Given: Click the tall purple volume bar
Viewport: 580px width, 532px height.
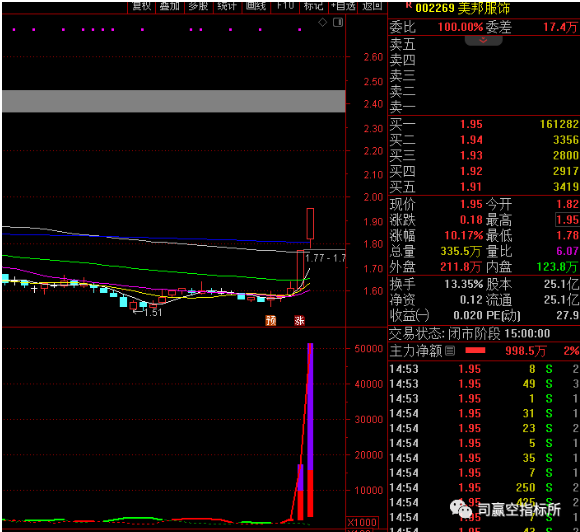Looking at the screenshot, I should [x=310, y=406].
